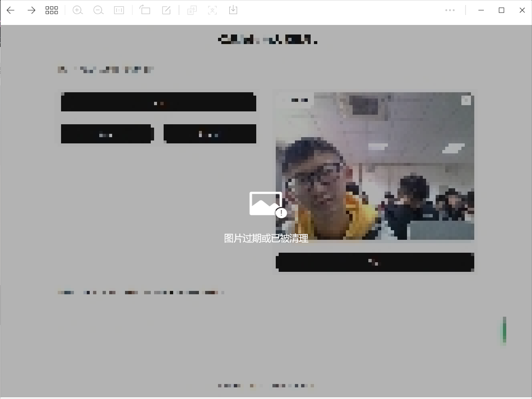532x399 pixels.
Task: Click the blurred webcam preview thumbnail
Action: click(375, 166)
